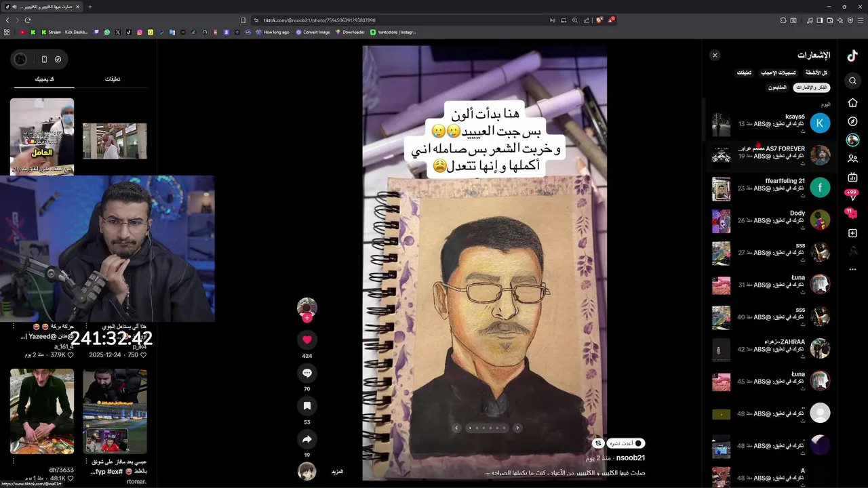
Task: Click the upload plus icon in the sidebar
Action: tap(852, 233)
